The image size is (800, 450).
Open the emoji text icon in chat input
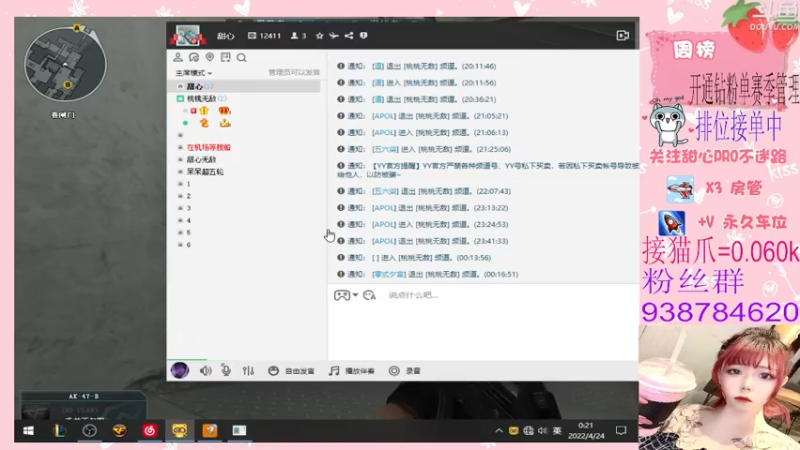(x=369, y=295)
